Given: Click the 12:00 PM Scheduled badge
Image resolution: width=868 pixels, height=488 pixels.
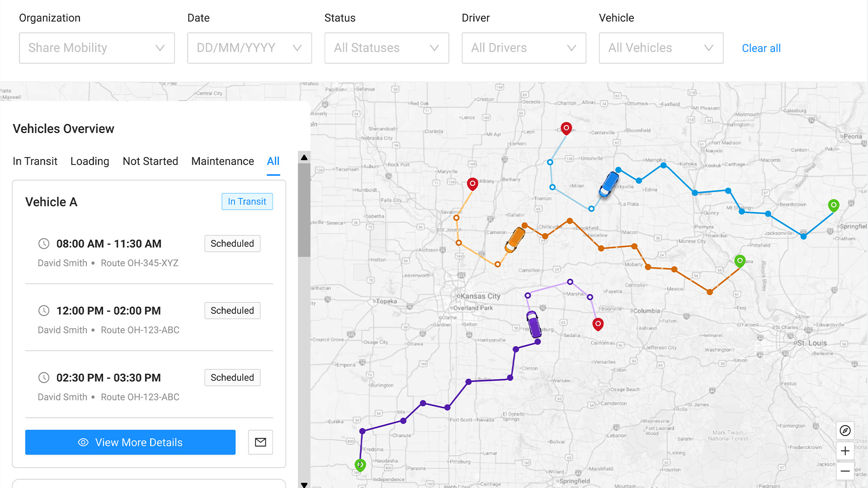Looking at the screenshot, I should click(x=232, y=310).
